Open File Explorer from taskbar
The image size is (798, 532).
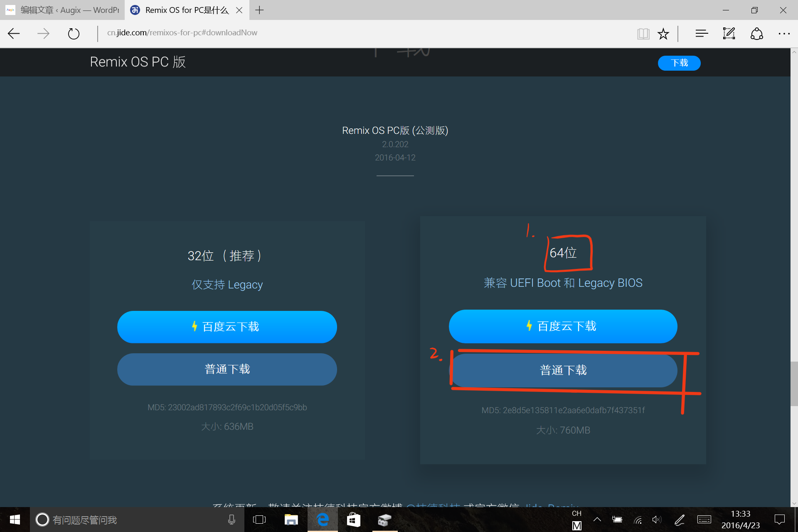point(291,520)
